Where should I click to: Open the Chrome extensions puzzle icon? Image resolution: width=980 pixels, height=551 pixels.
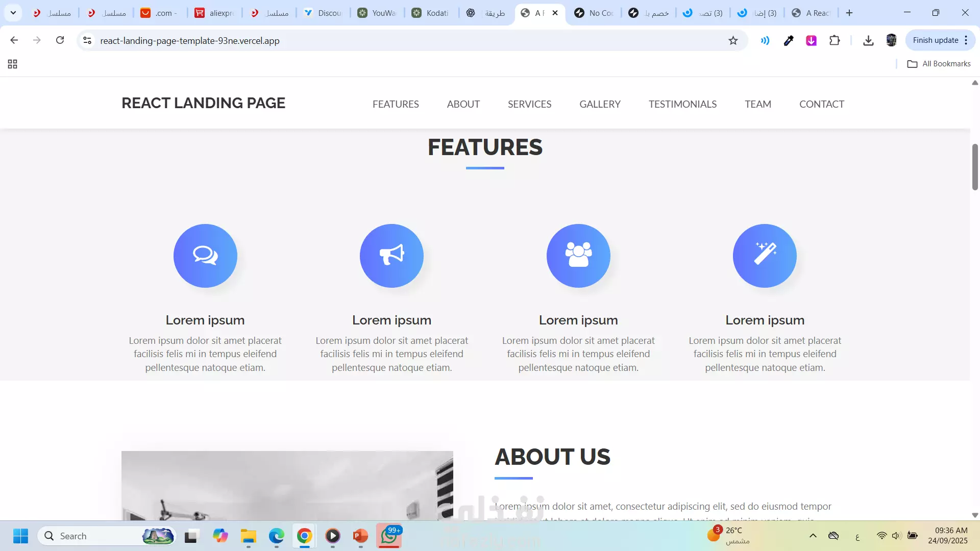[x=835, y=40]
